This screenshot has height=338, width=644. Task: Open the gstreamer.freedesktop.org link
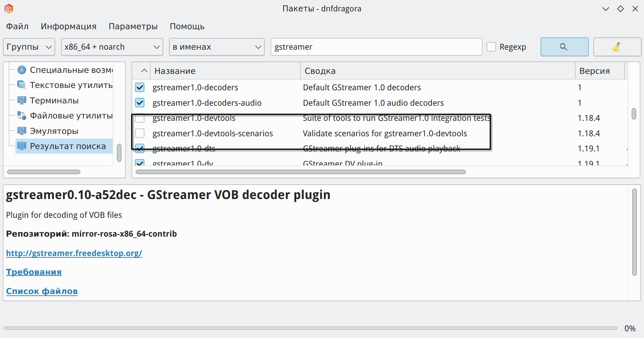74,253
